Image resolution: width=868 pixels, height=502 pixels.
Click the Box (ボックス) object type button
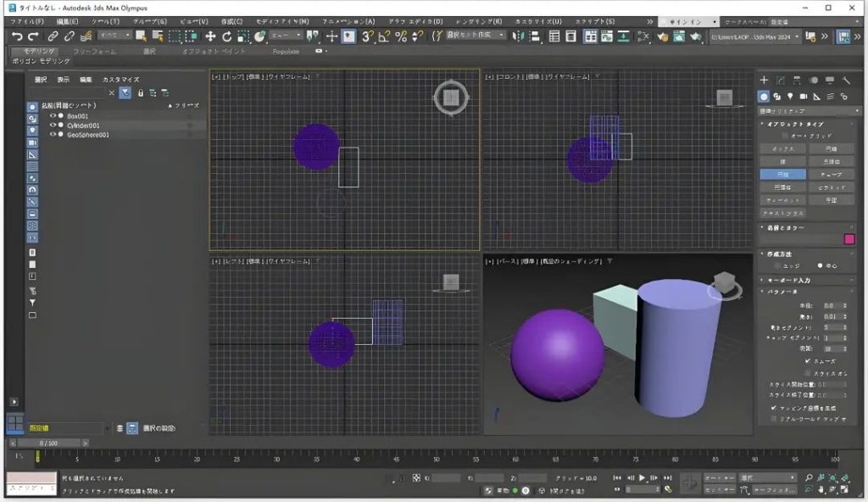click(782, 148)
